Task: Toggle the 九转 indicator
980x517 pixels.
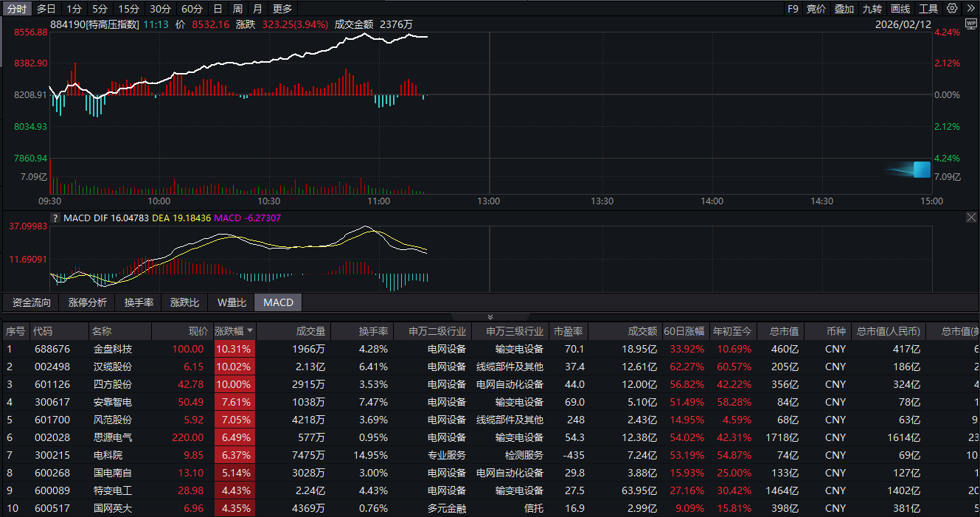Action: tap(872, 9)
